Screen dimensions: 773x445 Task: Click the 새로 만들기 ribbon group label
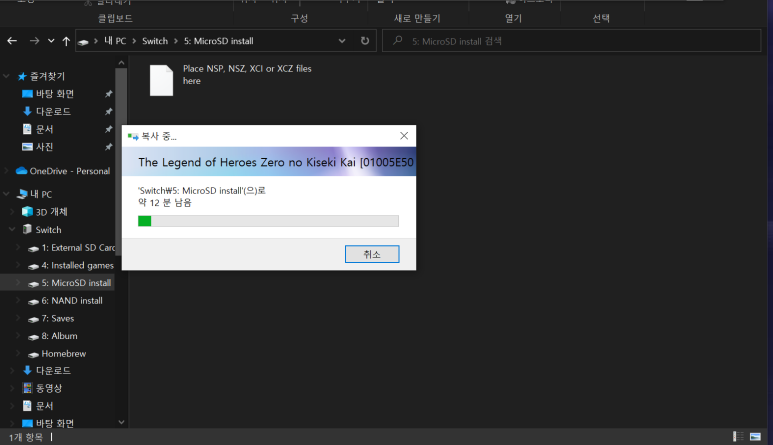pos(417,18)
